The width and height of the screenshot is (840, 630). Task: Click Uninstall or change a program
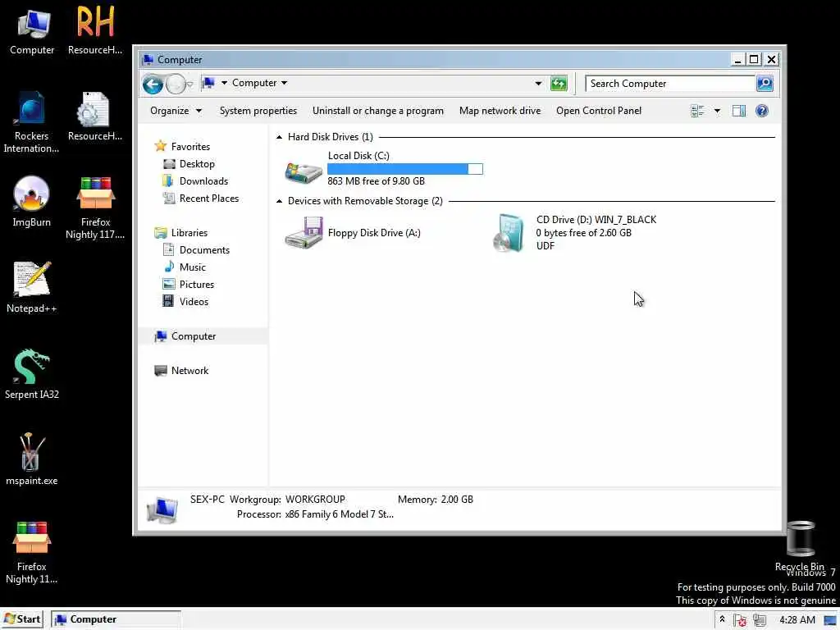pos(377,111)
